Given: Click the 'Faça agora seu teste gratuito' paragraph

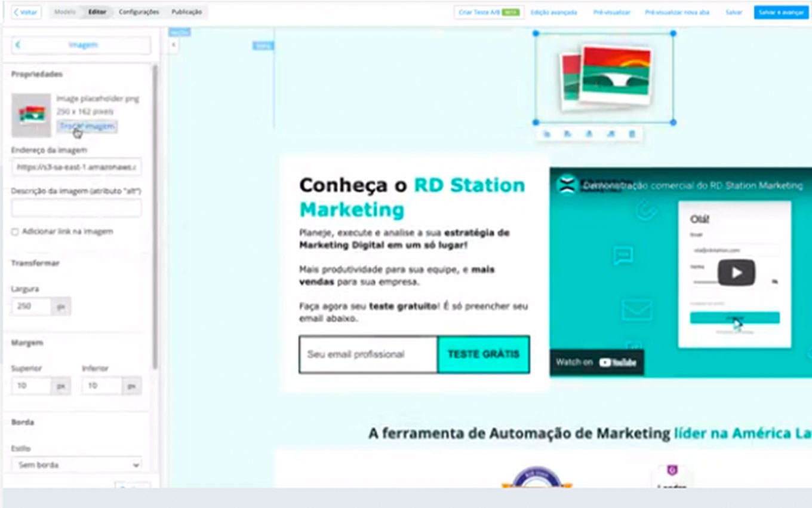Looking at the screenshot, I should [414, 313].
